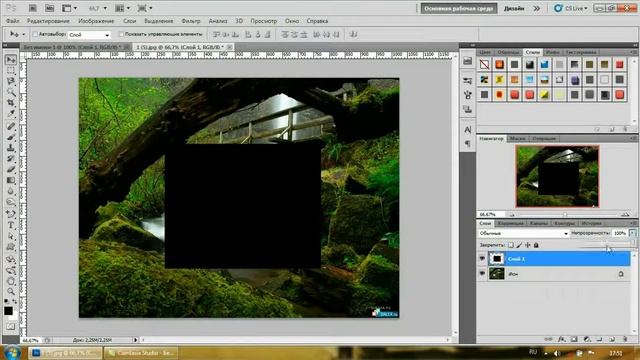Launch Mini Bridge from the application bar
Viewport: 640px width, 360px height.
click(49, 8)
